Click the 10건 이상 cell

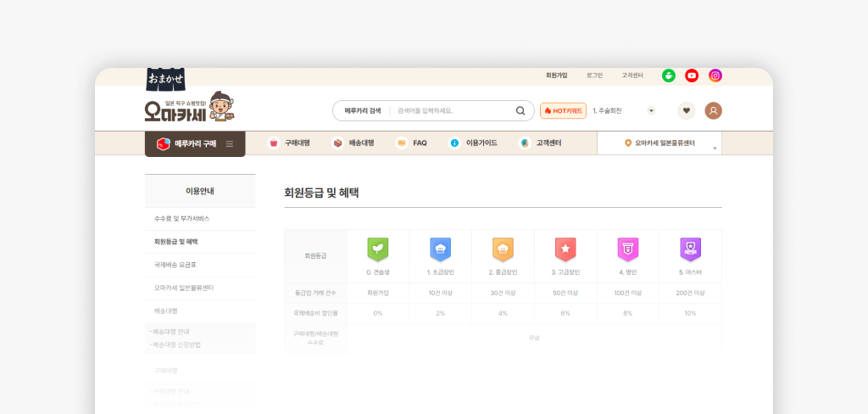[x=441, y=293]
